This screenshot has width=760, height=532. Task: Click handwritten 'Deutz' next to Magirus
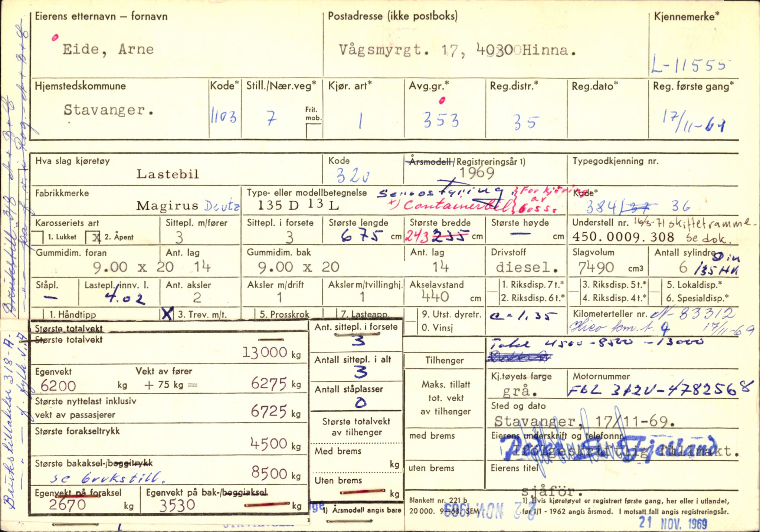pos(222,206)
